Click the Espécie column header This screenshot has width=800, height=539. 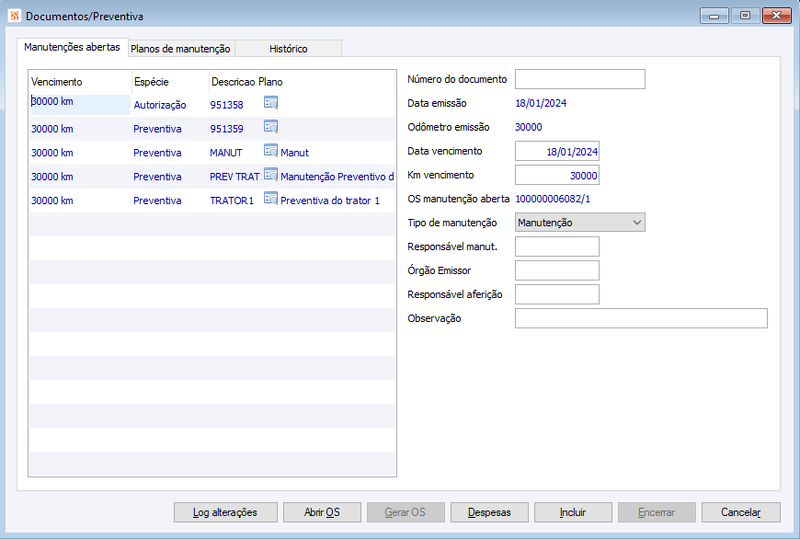(151, 82)
